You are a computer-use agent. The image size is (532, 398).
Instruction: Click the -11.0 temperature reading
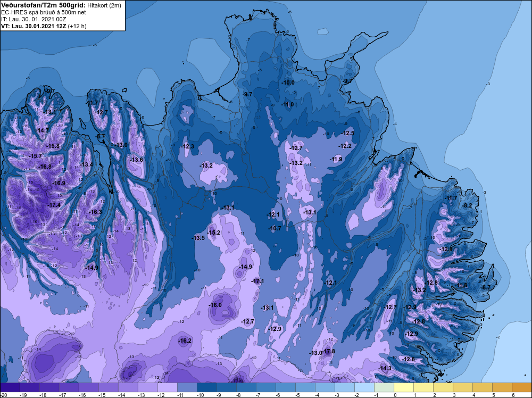287,104
